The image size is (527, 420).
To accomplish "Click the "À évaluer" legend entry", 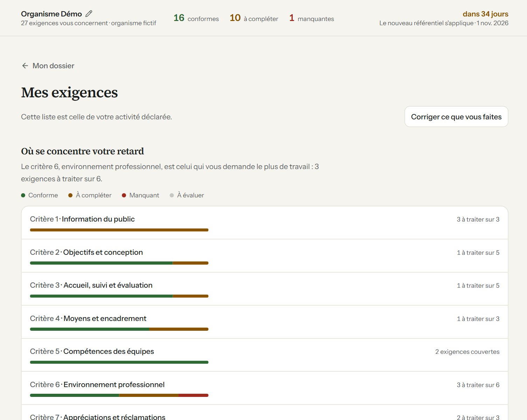I will coord(187,195).
